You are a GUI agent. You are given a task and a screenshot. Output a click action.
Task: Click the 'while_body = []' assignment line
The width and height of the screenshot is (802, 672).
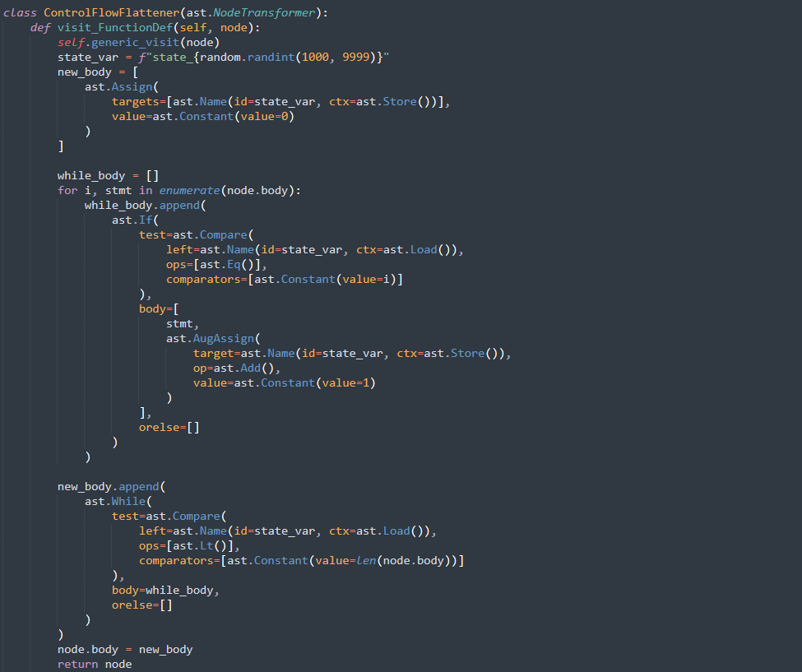(108, 176)
